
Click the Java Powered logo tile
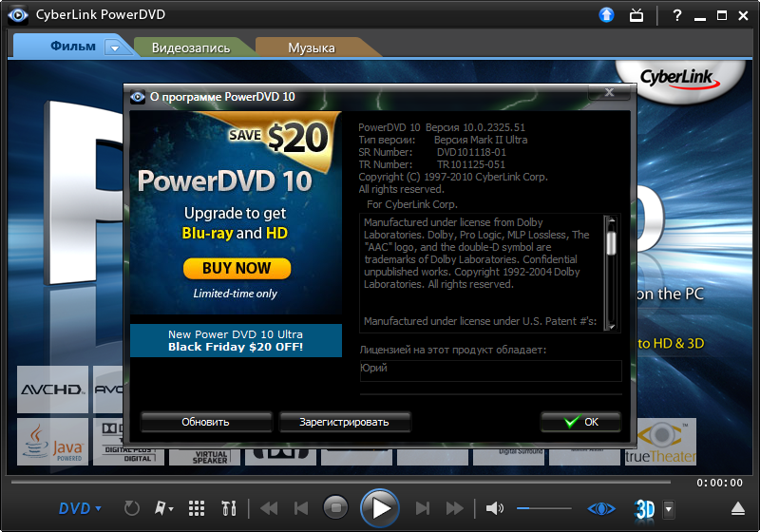click(53, 442)
